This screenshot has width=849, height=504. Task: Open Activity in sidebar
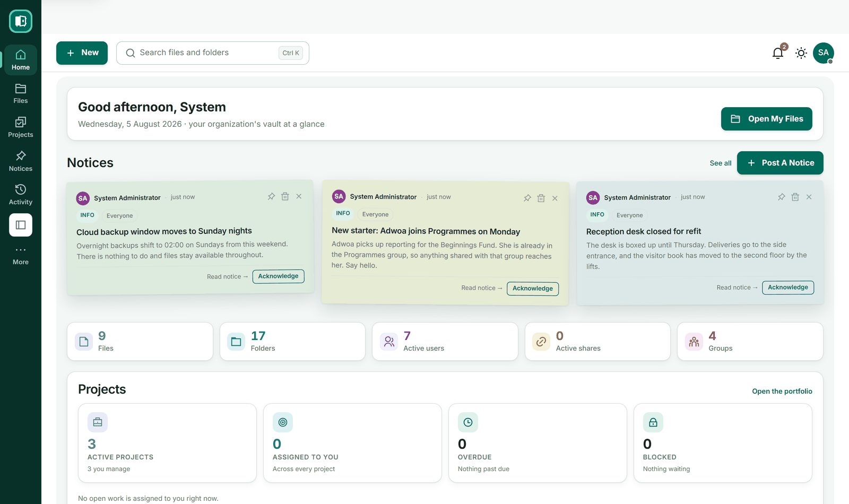point(21,195)
